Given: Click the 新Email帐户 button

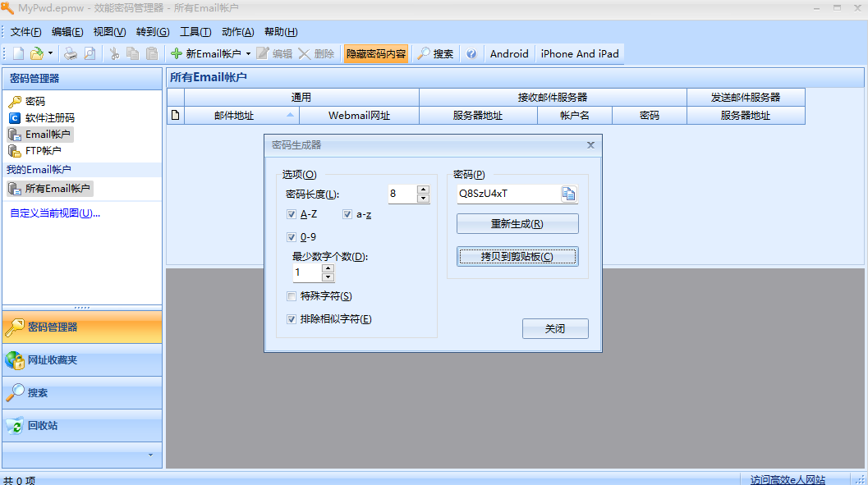Looking at the screenshot, I should tap(206, 53).
